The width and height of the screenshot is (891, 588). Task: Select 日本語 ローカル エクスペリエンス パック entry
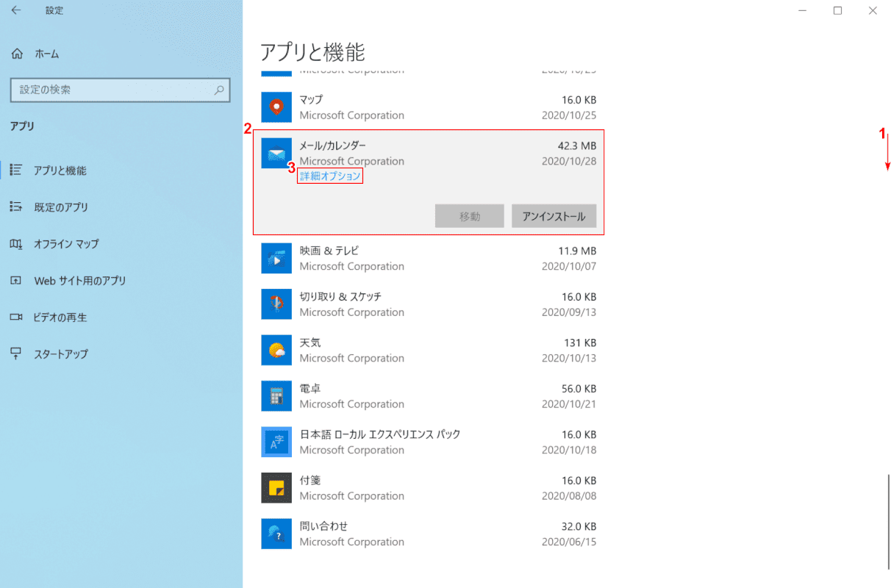429,442
